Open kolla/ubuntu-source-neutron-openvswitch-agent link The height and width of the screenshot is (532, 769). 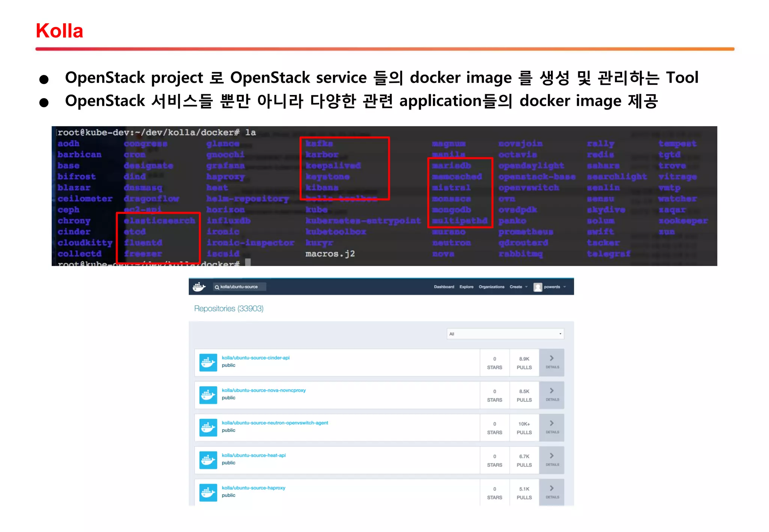[x=275, y=423]
